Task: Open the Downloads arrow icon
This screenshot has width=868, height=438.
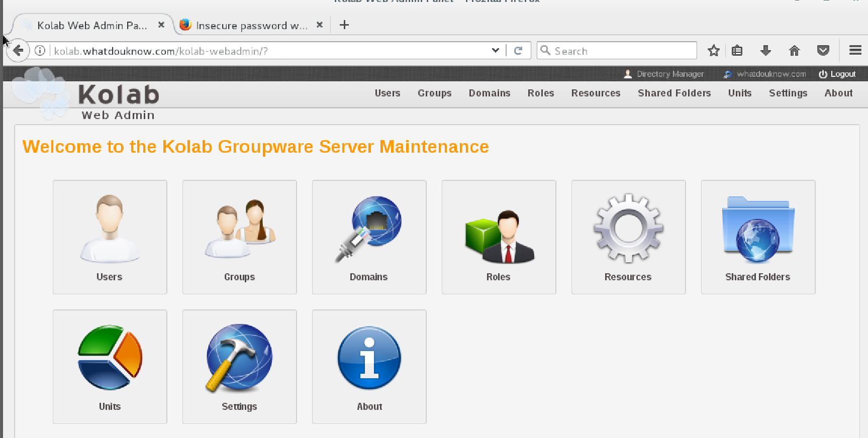Action: [765, 51]
